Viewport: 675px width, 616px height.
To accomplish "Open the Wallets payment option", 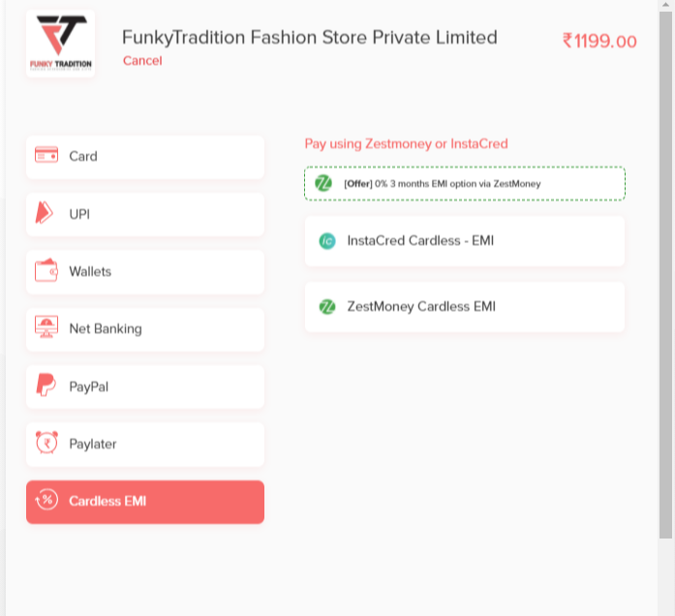I will click(x=145, y=271).
